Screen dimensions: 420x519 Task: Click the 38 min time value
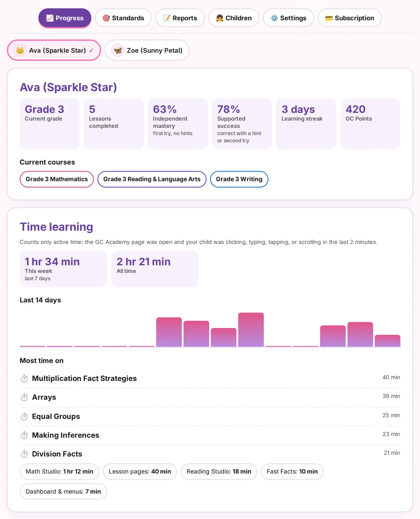pyautogui.click(x=391, y=396)
